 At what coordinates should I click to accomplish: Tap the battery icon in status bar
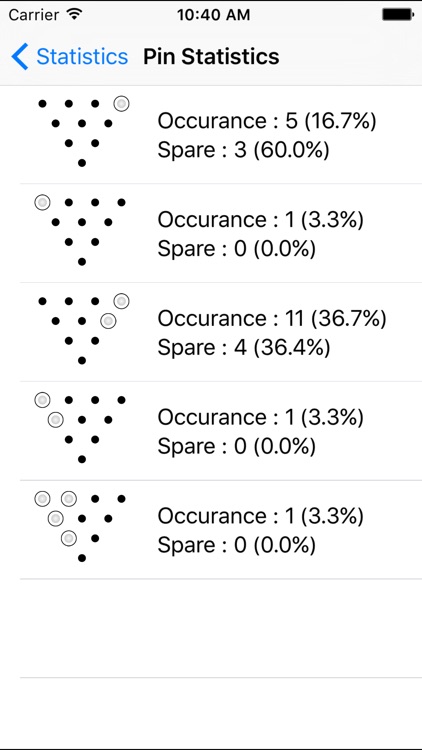[398, 15]
